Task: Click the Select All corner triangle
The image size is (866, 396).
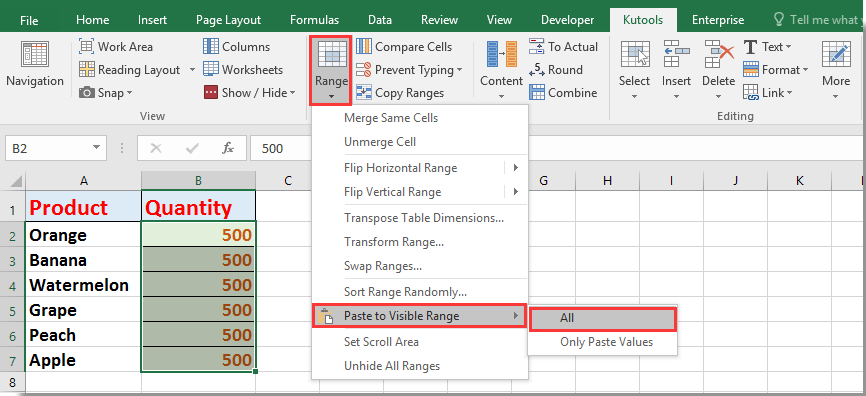Action: point(17,181)
